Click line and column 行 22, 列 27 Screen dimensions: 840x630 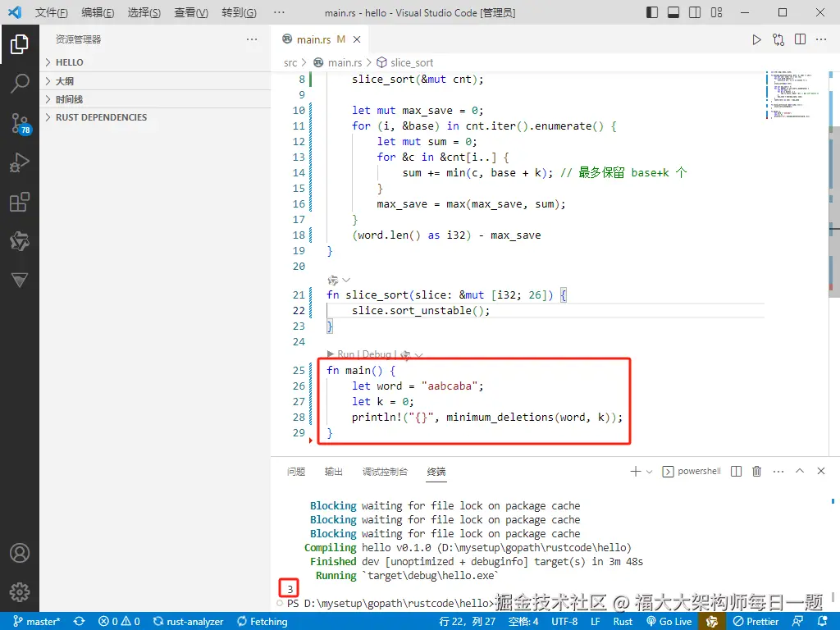[x=467, y=622]
